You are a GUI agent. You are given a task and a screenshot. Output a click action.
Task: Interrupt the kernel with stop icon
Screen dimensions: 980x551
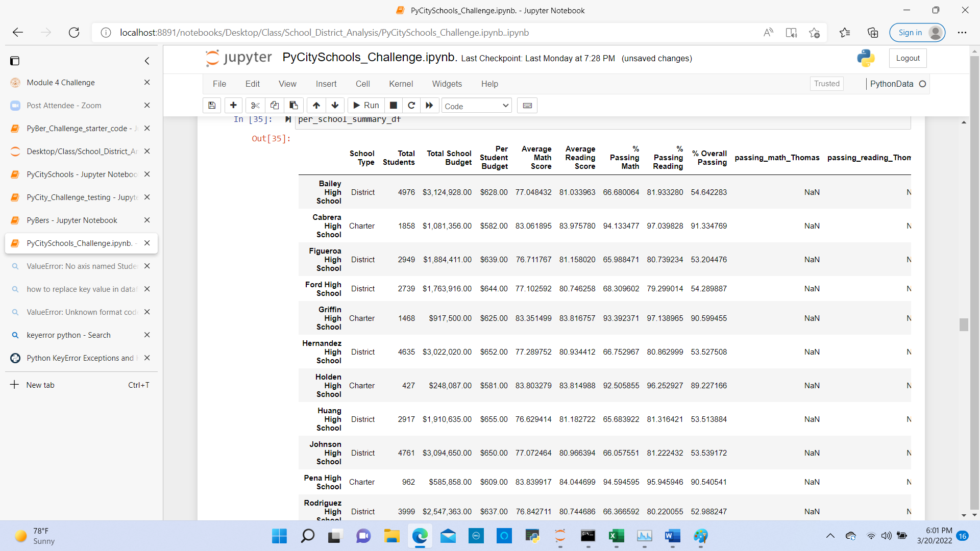[393, 106]
